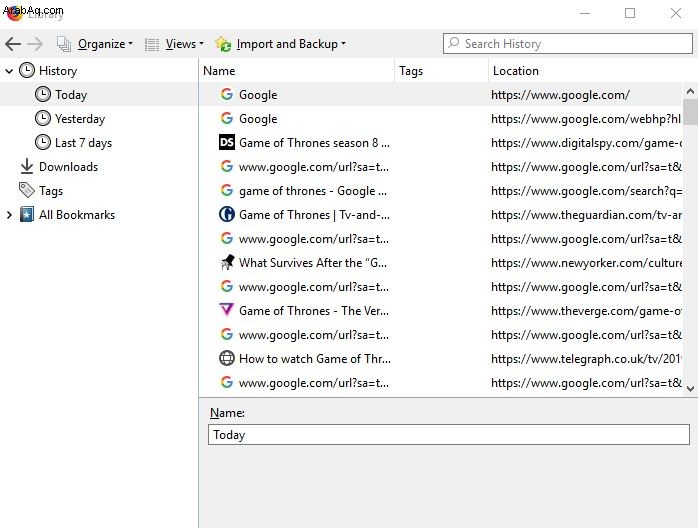This screenshot has height=528, width=698.
Task: Click the Views list icon
Action: point(152,45)
